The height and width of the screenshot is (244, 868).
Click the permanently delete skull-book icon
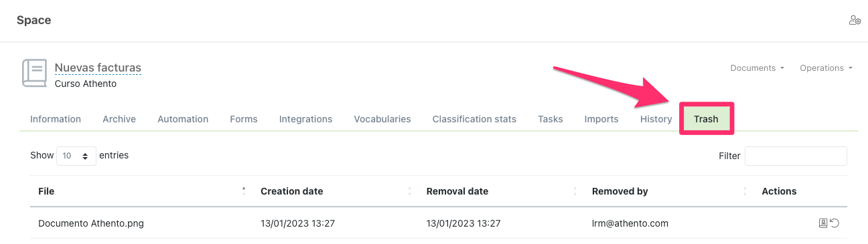click(823, 223)
